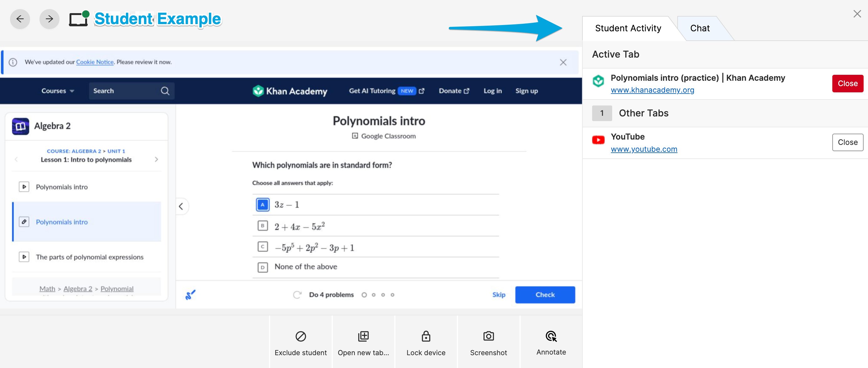
Task: Collapse the lesson sidebar with chevron
Action: tap(181, 207)
